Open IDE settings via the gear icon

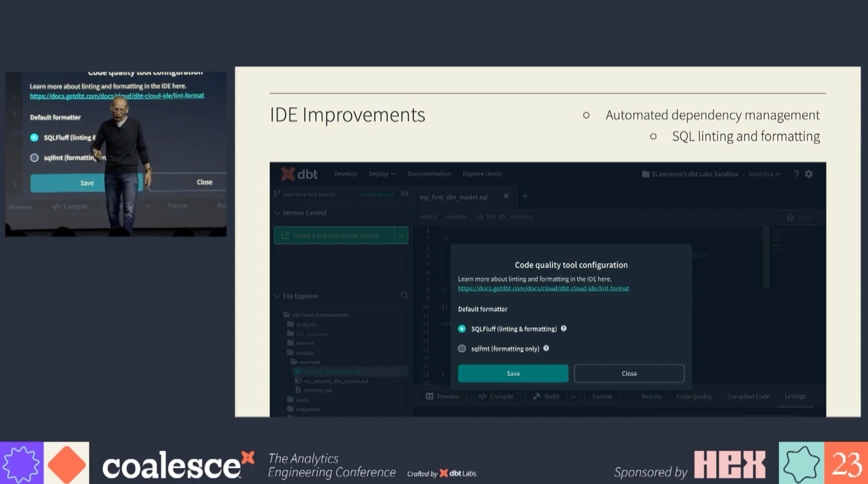tap(809, 174)
